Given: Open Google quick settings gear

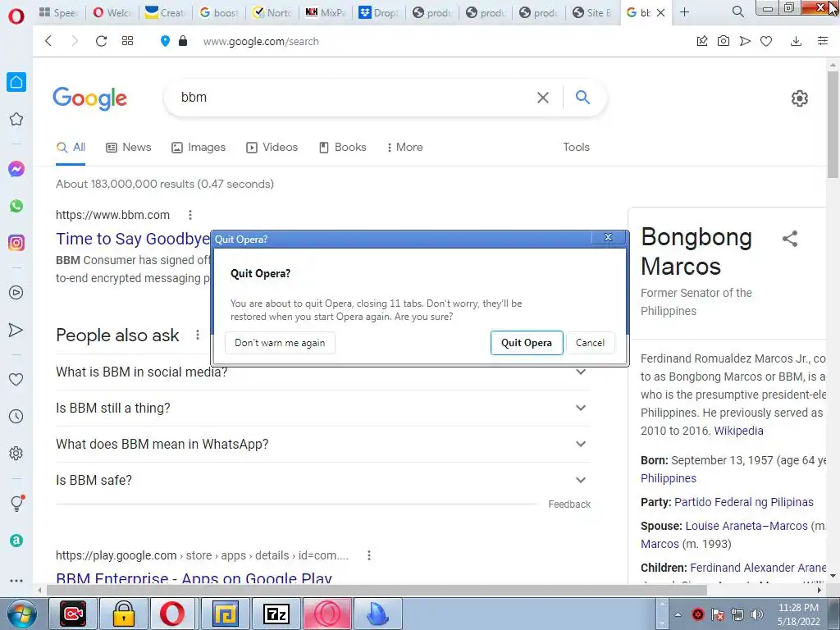Looking at the screenshot, I should (x=799, y=98).
